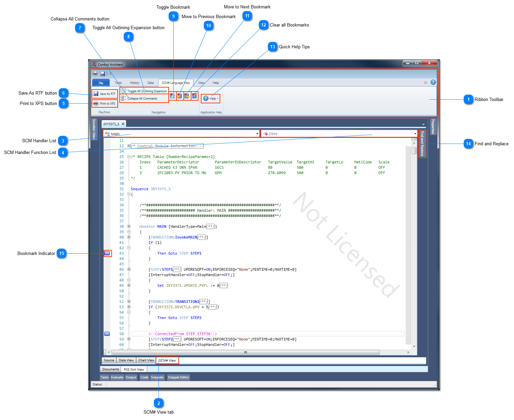Select the PKS Xml View tab
Viewport: 514px width, 420px height.
(x=134, y=369)
